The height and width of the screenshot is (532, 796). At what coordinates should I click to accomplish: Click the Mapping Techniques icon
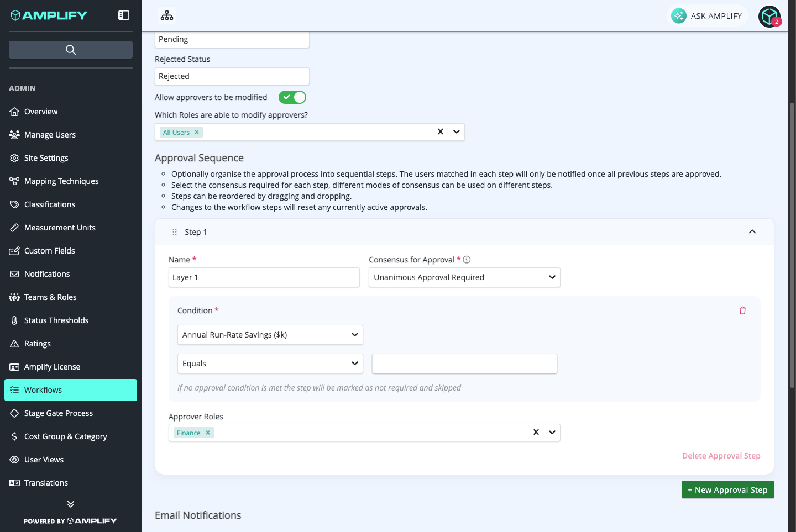pyautogui.click(x=14, y=181)
